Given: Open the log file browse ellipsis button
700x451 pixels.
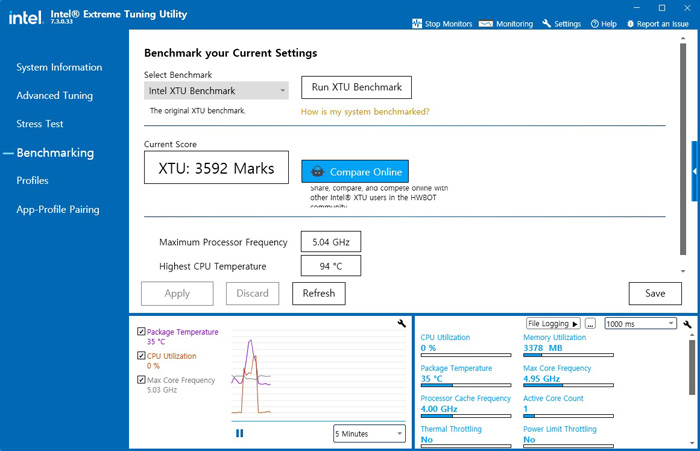Looking at the screenshot, I should click(590, 324).
